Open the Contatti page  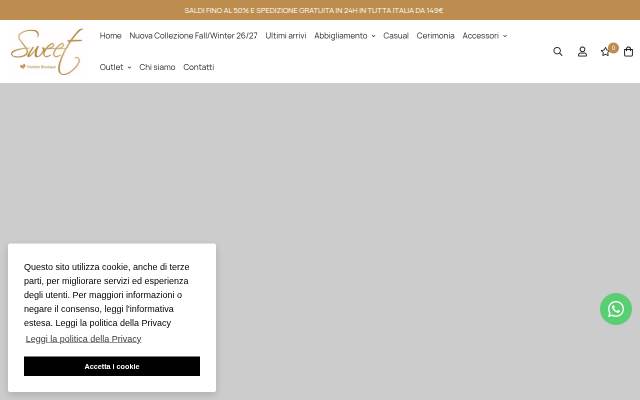click(198, 67)
